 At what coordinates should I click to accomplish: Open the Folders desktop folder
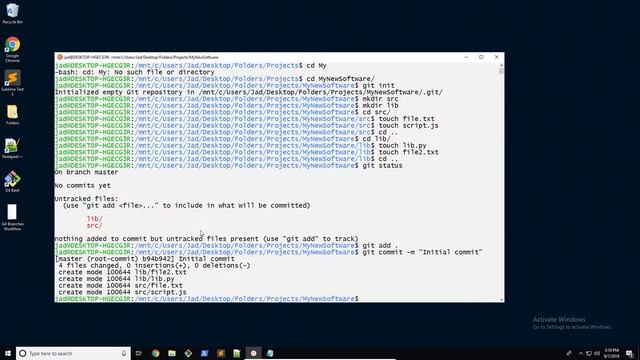(12, 115)
